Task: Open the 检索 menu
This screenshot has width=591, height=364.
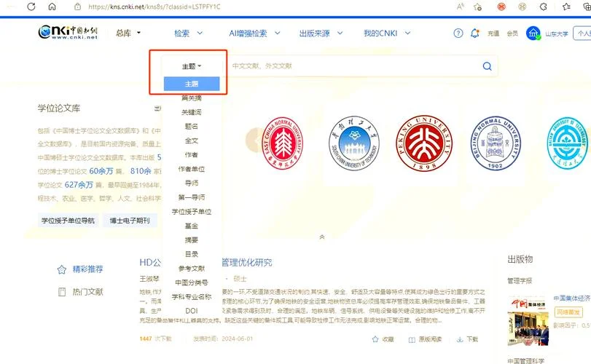Action: coord(188,33)
